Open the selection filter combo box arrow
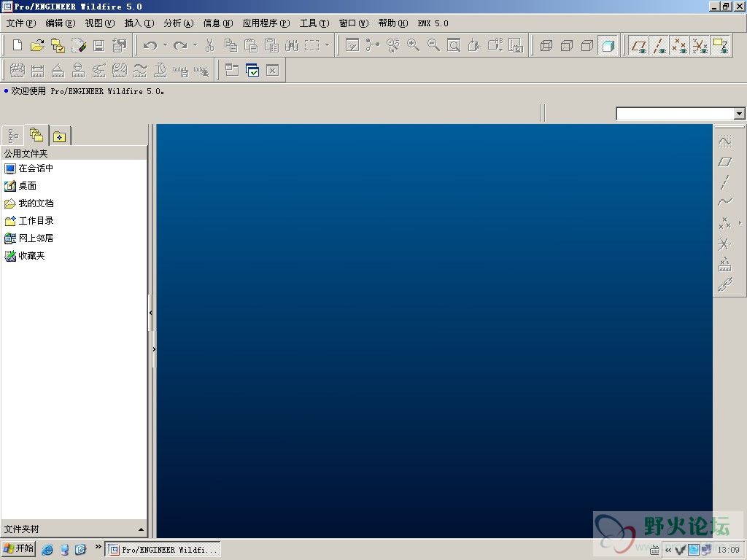This screenshot has height=560, width=747. point(740,113)
